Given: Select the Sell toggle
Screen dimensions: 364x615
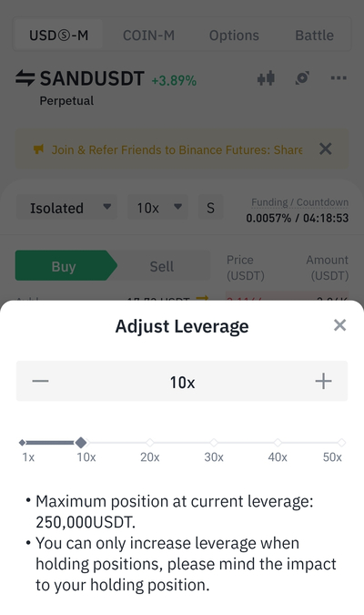Looking at the screenshot, I should pyautogui.click(x=161, y=266).
